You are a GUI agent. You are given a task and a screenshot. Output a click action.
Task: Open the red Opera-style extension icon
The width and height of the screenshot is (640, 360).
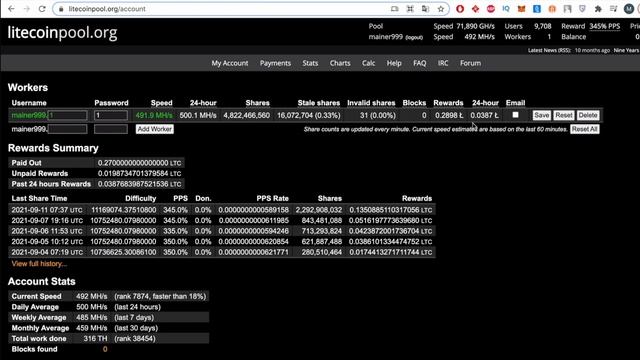(x=460, y=9)
